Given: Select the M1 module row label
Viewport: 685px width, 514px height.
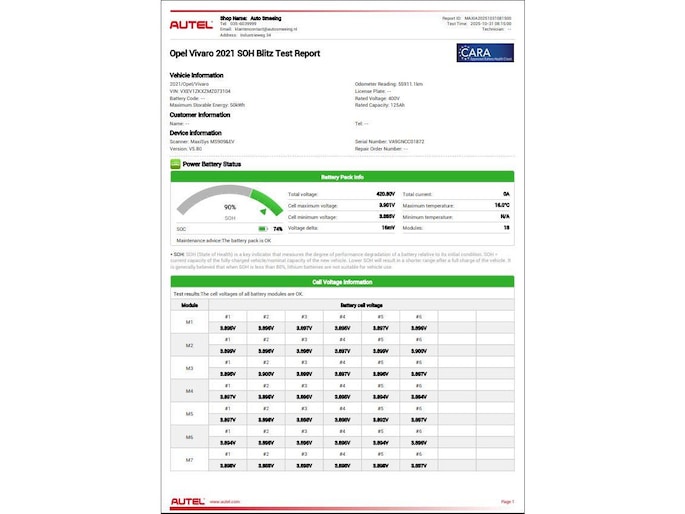Looking at the screenshot, I should [189, 322].
